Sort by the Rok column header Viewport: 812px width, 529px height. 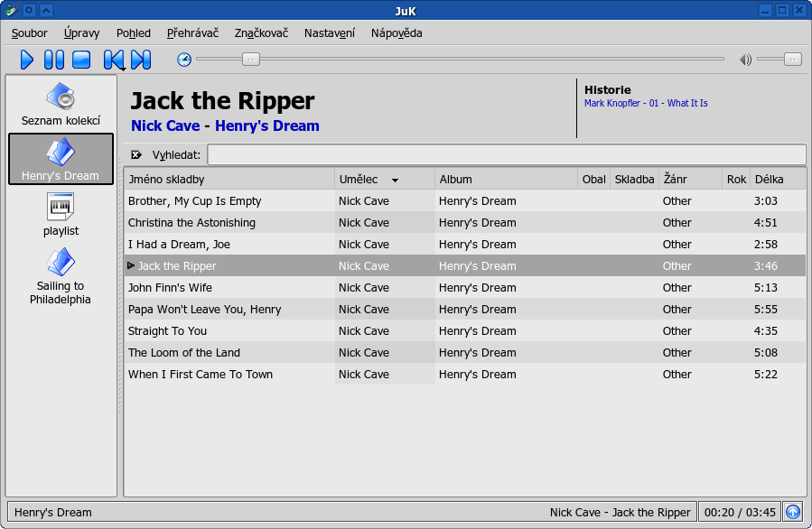pos(736,179)
